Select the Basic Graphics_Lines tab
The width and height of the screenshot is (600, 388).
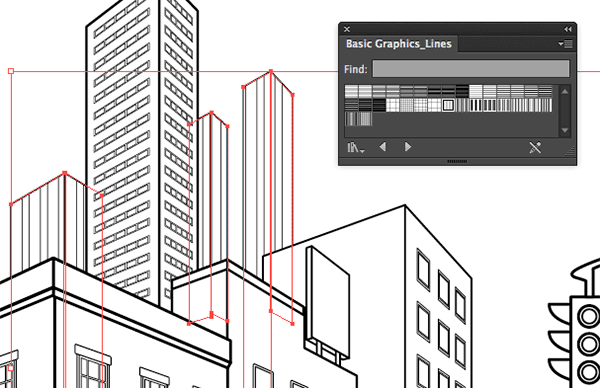399,44
